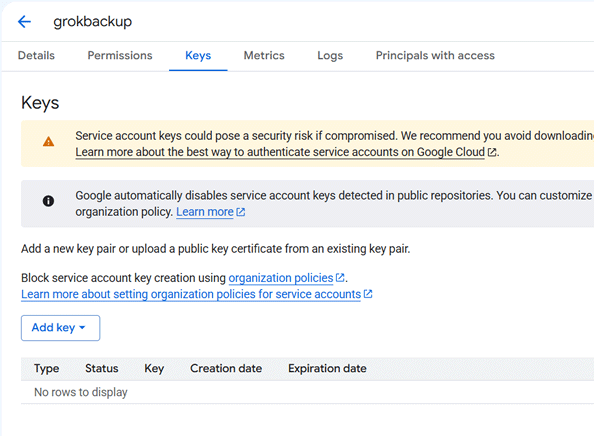Select the Keys tab
This screenshot has width=594, height=436.
(x=198, y=56)
